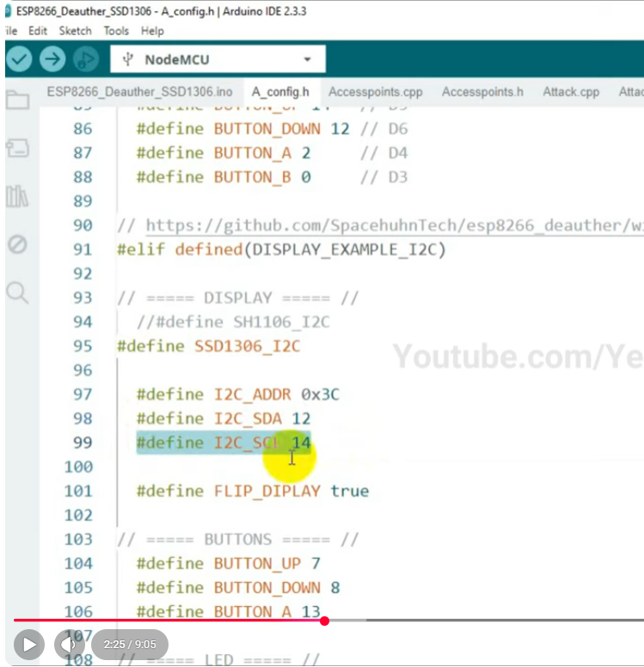The image size is (644, 667).
Task: Click the highlighted I2C_SCL 14 line
Action: point(224,443)
